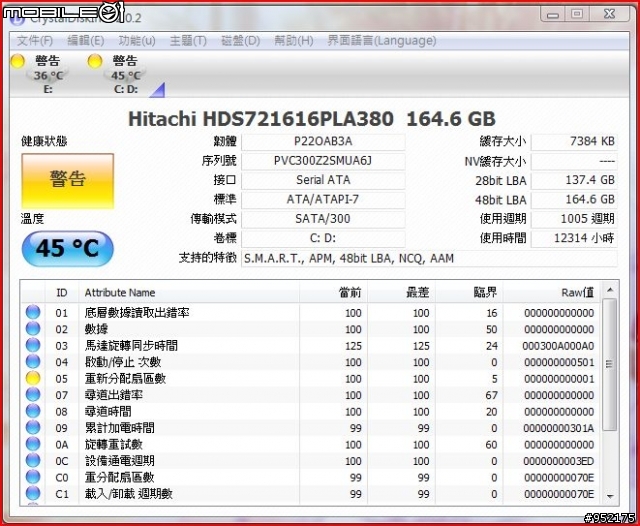
Task: Click the blue status icon for attribute C0
Action: [x=33, y=477]
